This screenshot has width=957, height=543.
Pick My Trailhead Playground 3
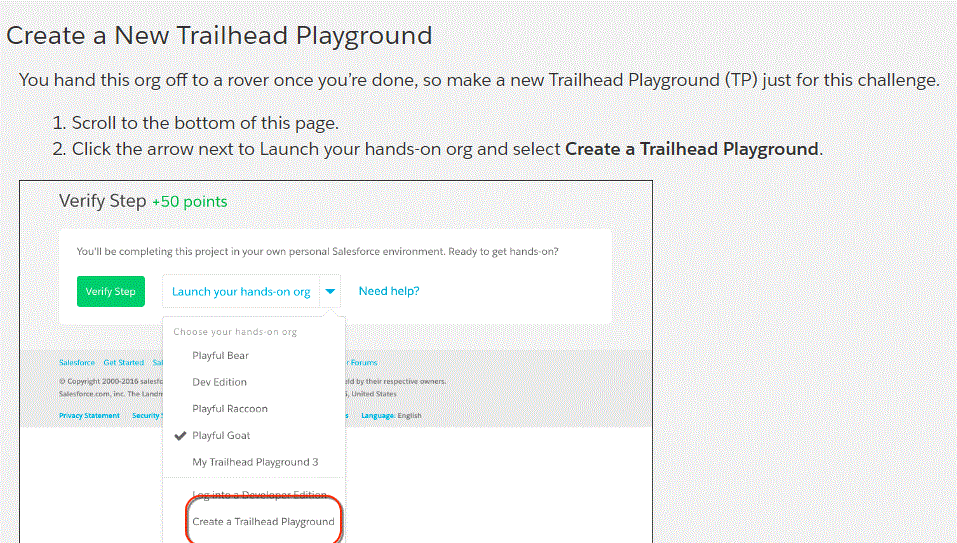255,462
